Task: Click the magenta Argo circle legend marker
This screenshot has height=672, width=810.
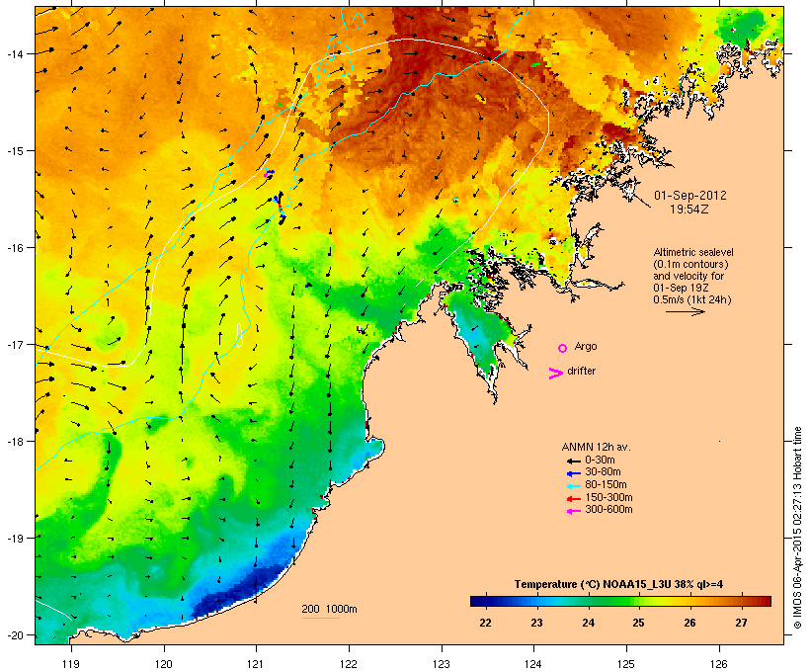Action: click(x=563, y=348)
